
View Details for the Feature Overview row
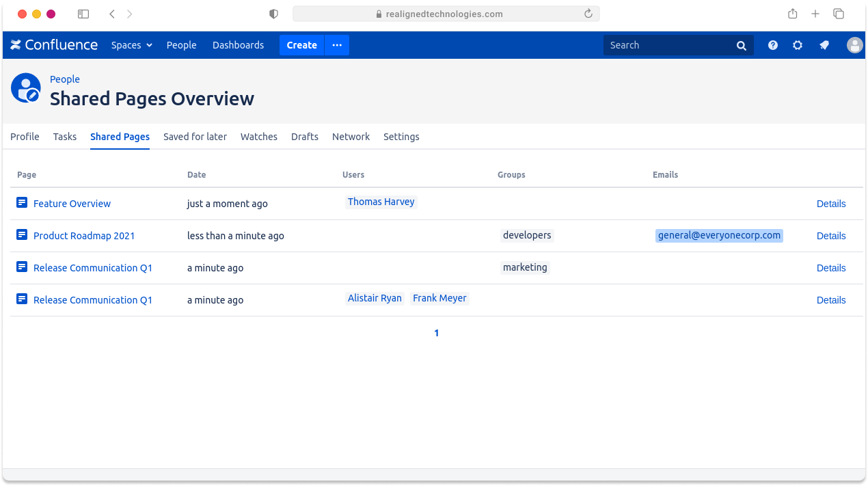tap(830, 204)
